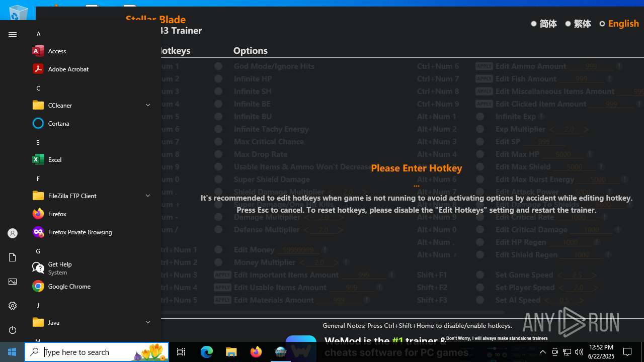
Task: Apply Edit Fish Amount
Action: pos(484,78)
